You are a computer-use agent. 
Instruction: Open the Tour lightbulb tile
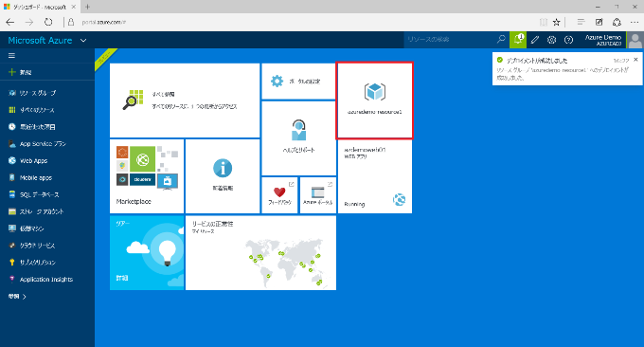147,253
